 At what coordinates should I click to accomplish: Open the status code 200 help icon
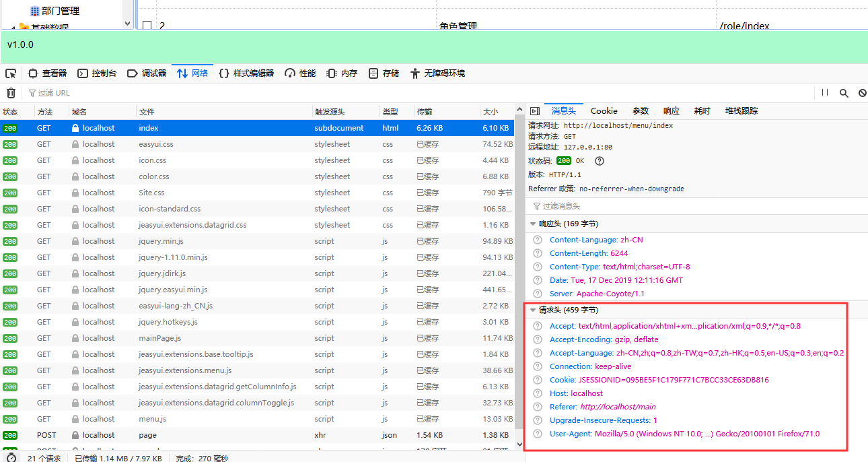(x=600, y=161)
